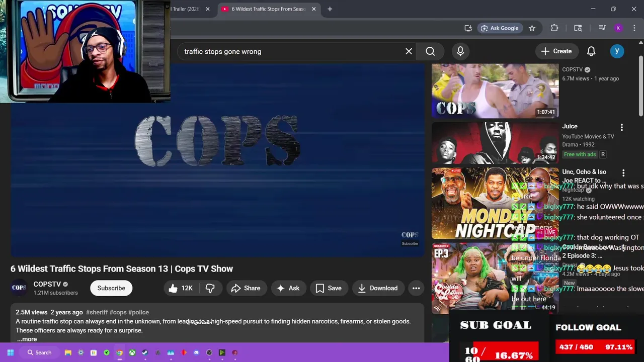The width and height of the screenshot is (644, 362).
Task: Open the YouTube account avatar menu
Action: point(617,51)
